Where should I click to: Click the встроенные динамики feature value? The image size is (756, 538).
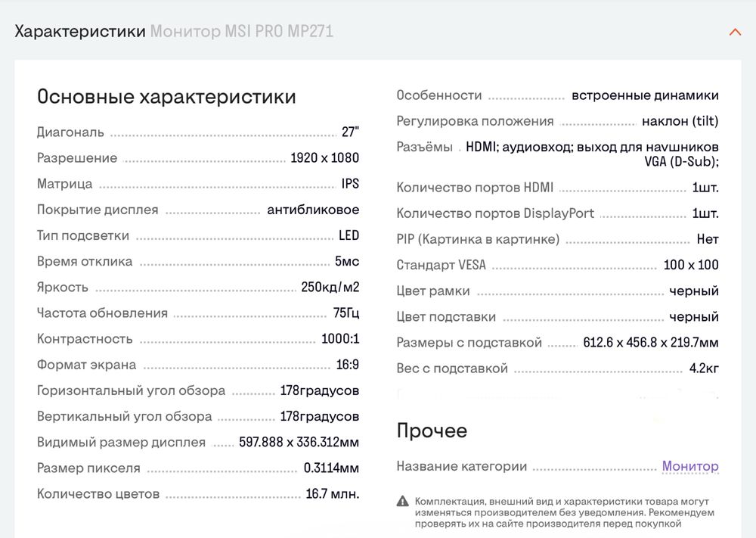click(x=645, y=95)
